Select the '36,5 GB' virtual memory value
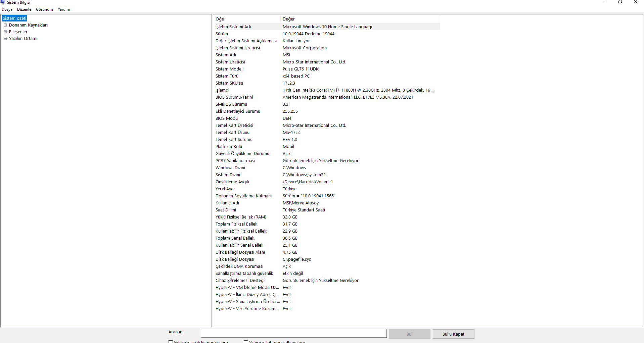644x343 pixels. 290,238
